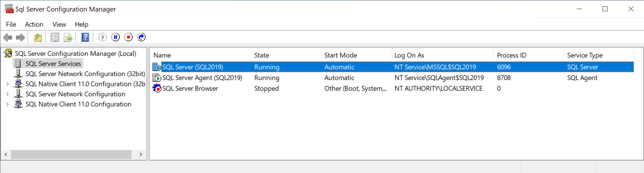Expand SQL Native Client 11.0 Configuration (32bit)
This screenshot has height=173, width=644.
7,84
